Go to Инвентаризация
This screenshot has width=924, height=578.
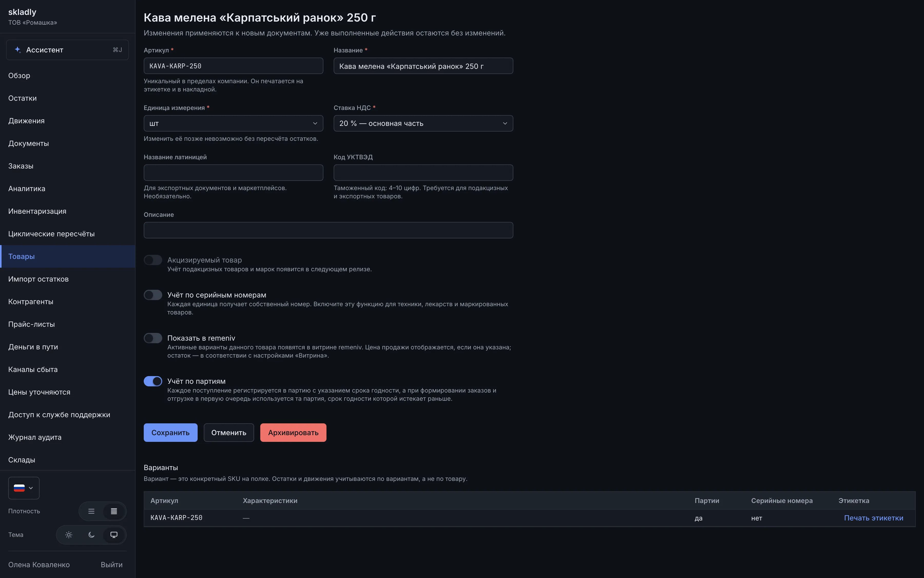[68, 211]
